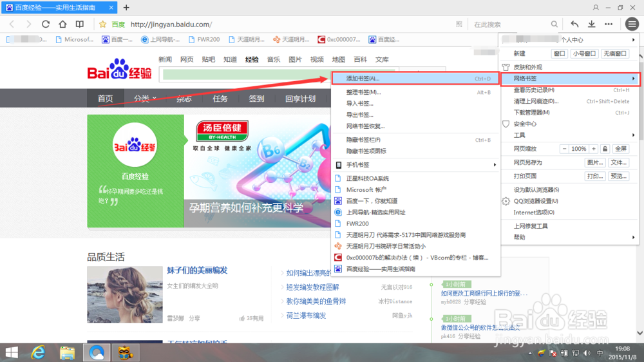Image resolution: width=644 pixels, height=362 pixels.
Task: Click the lock icon beside zoom percentage
Action: click(605, 149)
